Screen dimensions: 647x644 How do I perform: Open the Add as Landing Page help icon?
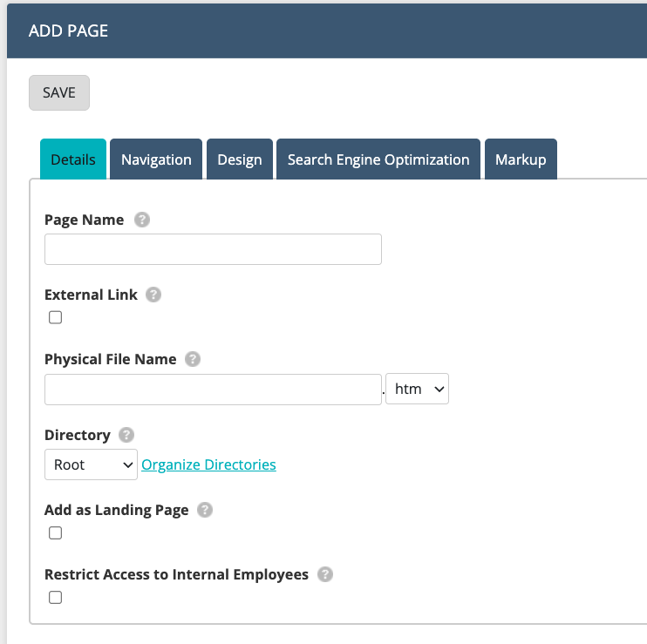(205, 510)
